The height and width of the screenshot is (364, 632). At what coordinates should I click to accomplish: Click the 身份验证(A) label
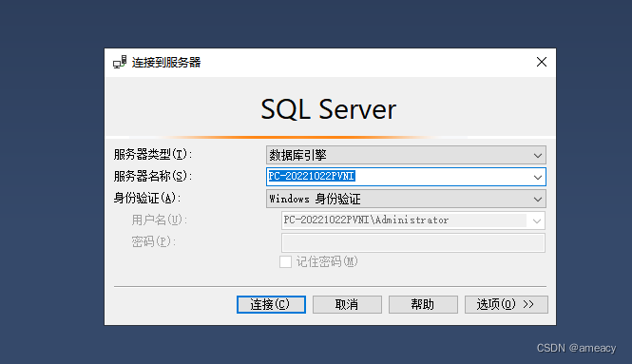pos(147,198)
